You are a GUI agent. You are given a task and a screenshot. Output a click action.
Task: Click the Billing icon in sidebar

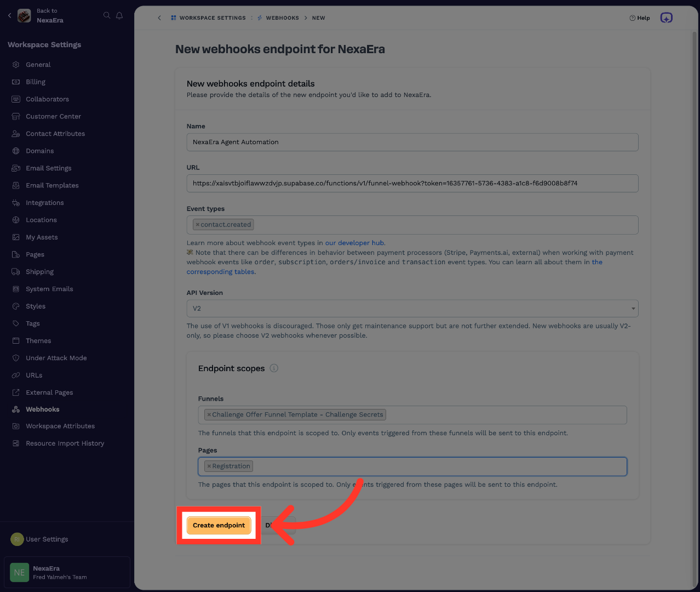(16, 82)
